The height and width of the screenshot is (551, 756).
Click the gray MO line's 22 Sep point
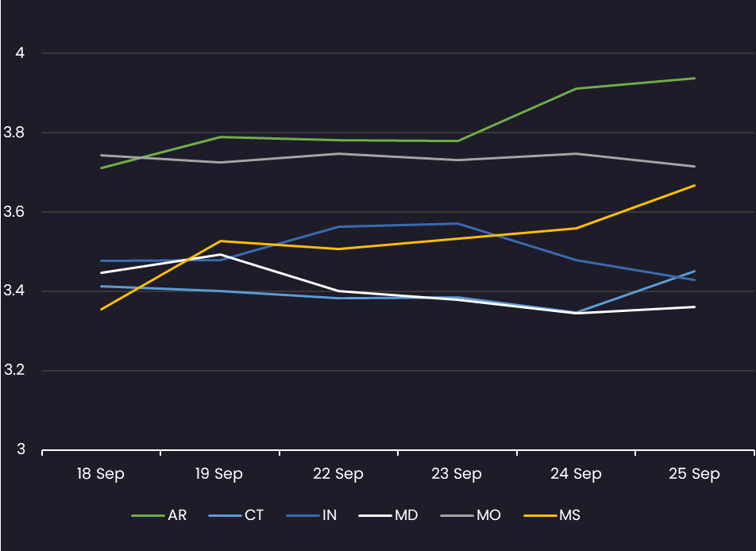338,153
